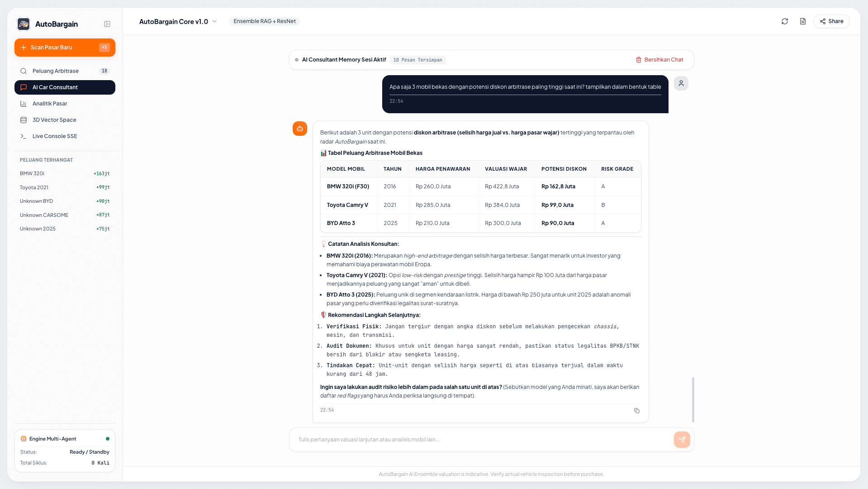Select BMW 320i hot opportunity entry
This screenshot has height=489, width=868.
click(x=65, y=173)
